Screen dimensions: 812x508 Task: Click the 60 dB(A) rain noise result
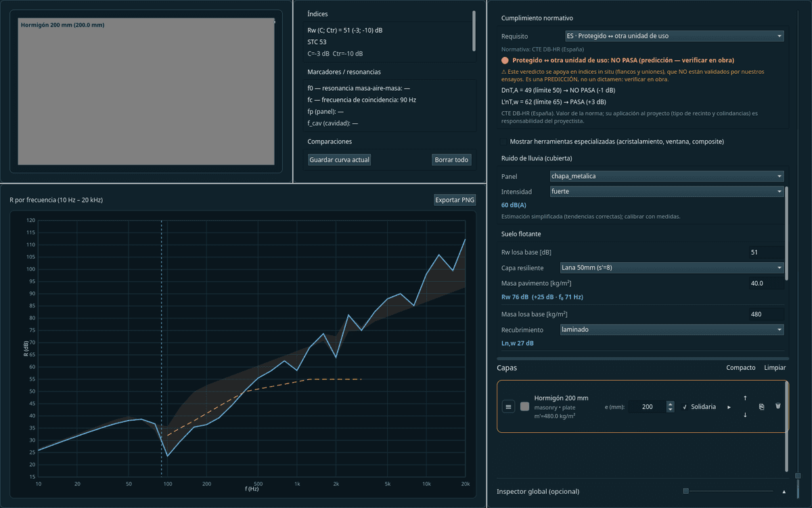click(x=514, y=205)
